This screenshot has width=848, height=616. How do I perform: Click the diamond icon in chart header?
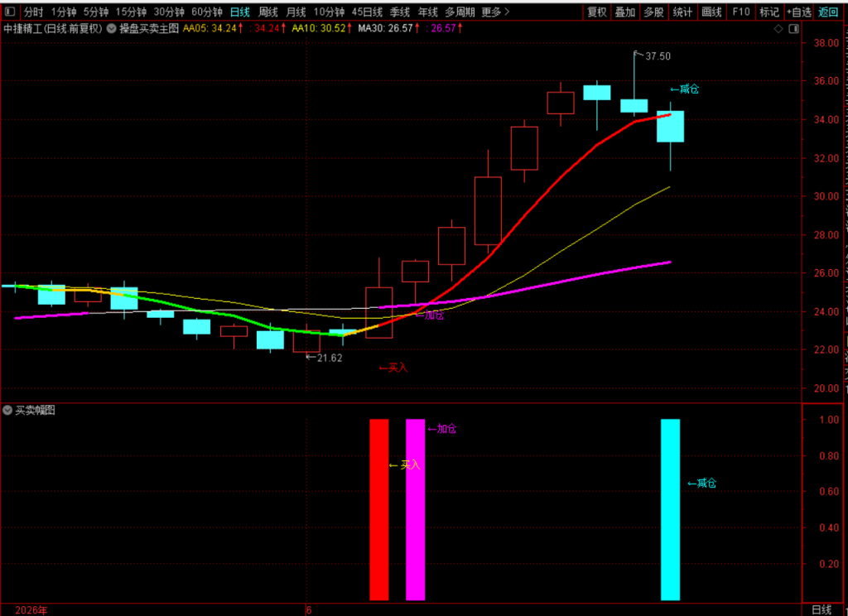(x=778, y=29)
